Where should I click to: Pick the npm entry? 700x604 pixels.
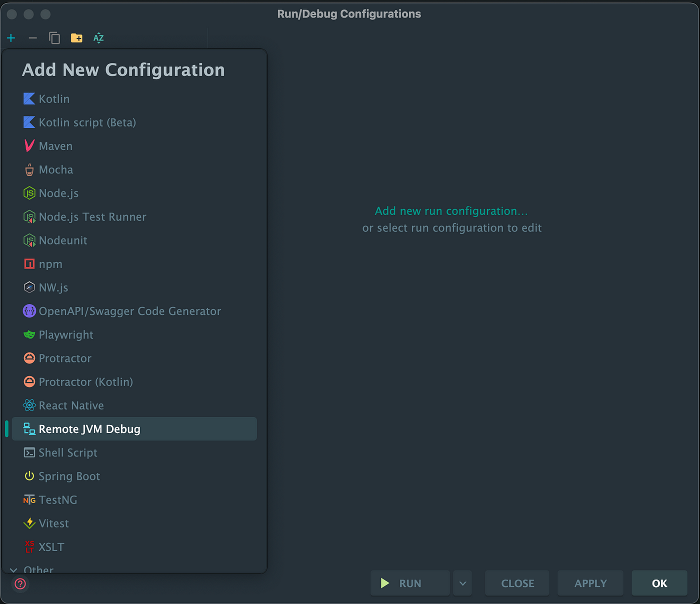coord(50,264)
